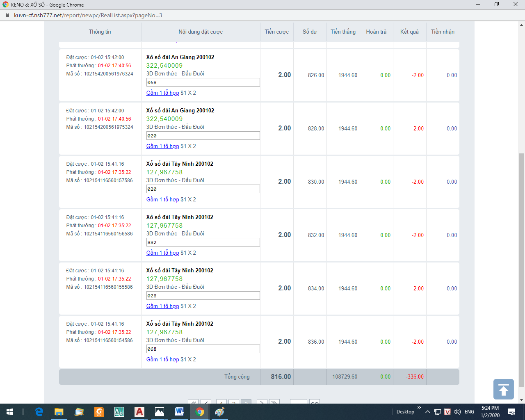Open the ENG input language menu

pos(469,412)
